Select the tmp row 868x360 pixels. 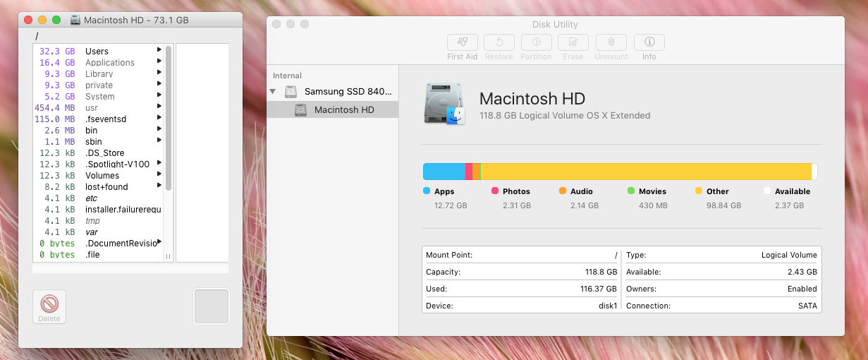[98, 220]
